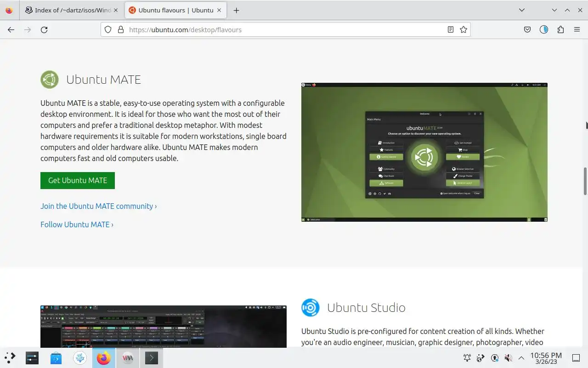Open the Firefox hamburger application menu
The width and height of the screenshot is (588, 368).
click(x=577, y=29)
